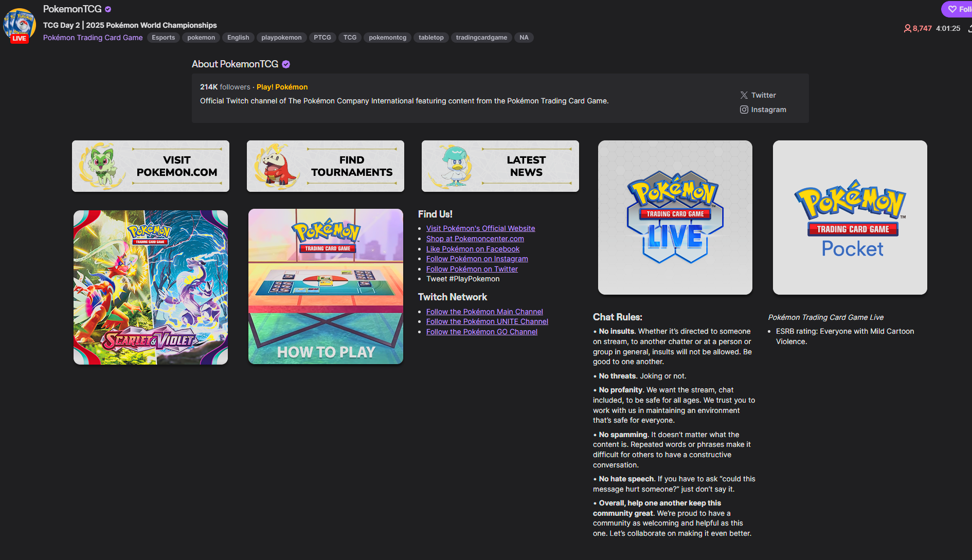Select the TCG tag

click(x=350, y=38)
